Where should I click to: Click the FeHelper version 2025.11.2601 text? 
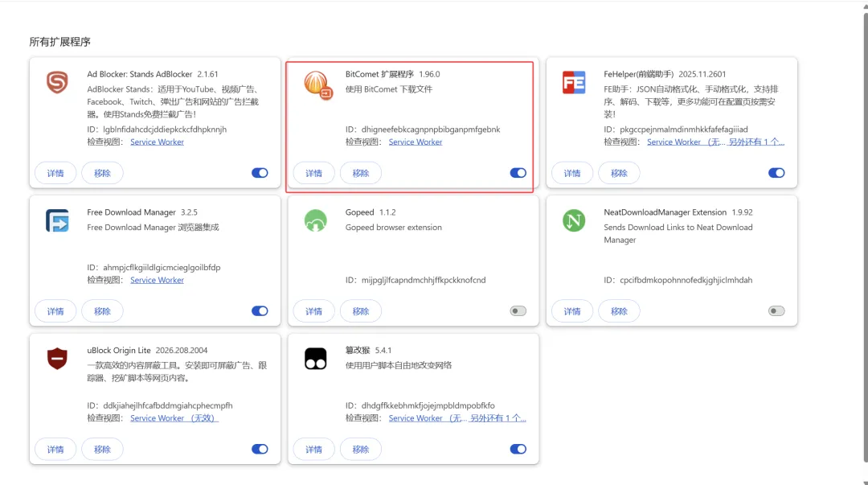pyautogui.click(x=702, y=74)
